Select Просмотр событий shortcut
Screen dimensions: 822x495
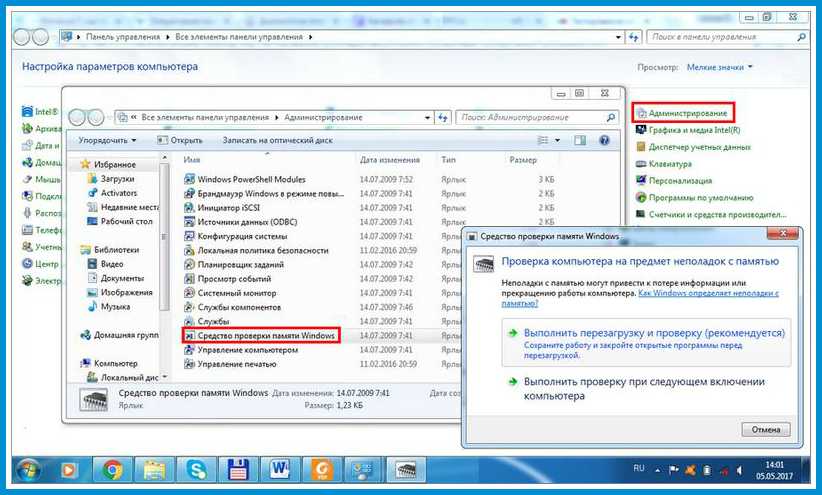228,278
